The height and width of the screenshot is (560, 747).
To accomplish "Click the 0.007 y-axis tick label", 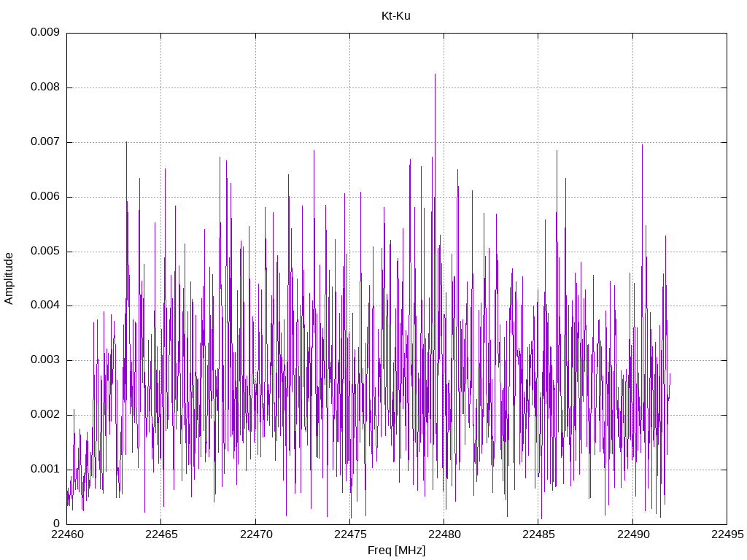I will coord(45,142).
